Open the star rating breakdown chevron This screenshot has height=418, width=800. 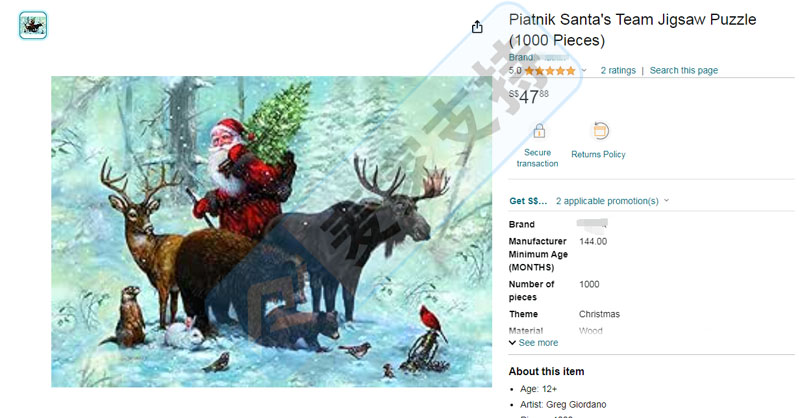[x=584, y=70]
